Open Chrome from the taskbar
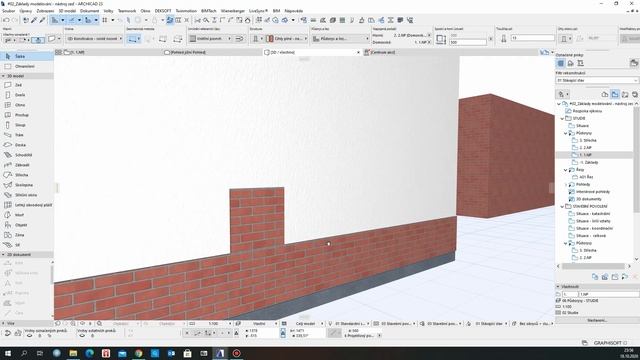This screenshot has width=640, height=360. pyautogui.click(x=138, y=353)
